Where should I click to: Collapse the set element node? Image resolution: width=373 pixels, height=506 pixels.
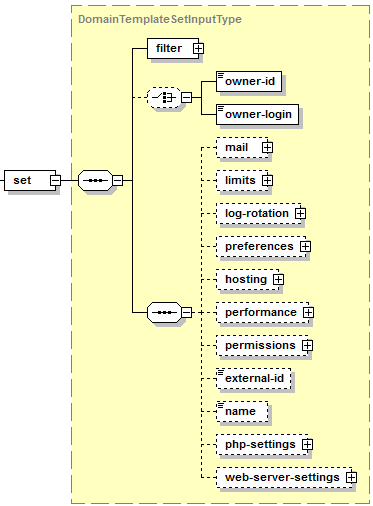click(x=56, y=181)
